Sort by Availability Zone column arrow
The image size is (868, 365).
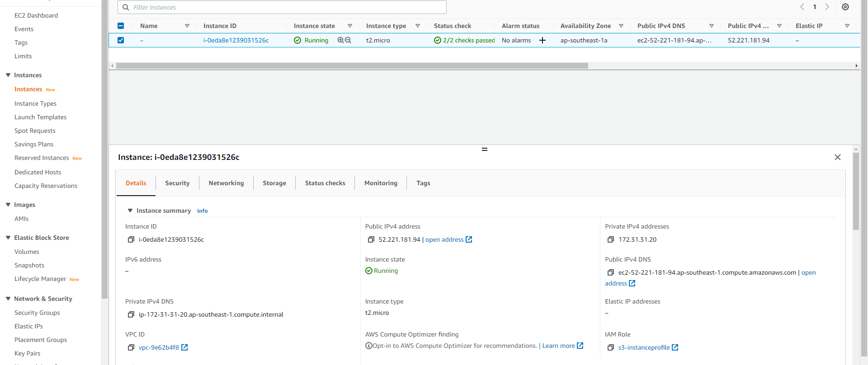coord(621,26)
